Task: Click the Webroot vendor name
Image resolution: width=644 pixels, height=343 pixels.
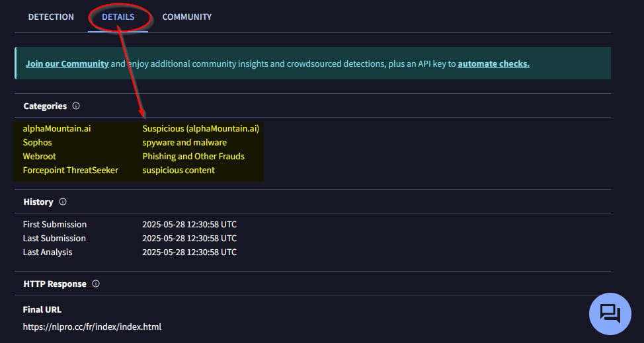Action: 40,157
